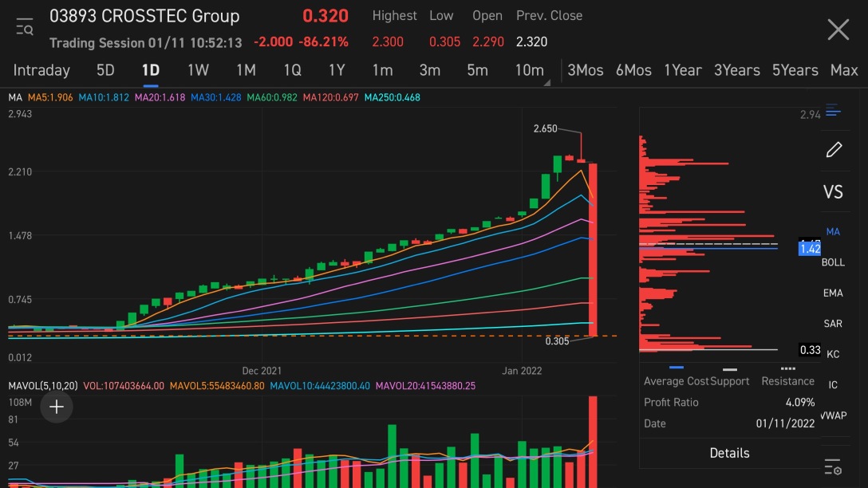Click the 0.305 low price marker
The height and width of the screenshot is (488, 868).
point(557,340)
